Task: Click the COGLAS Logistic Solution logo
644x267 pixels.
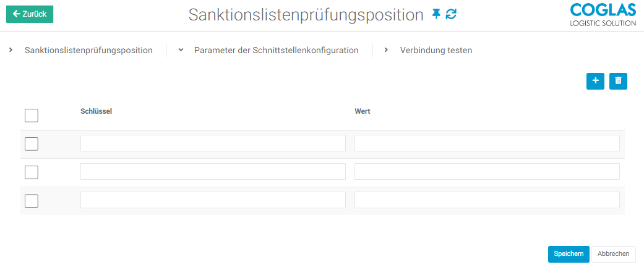Action: pyautogui.click(x=602, y=14)
